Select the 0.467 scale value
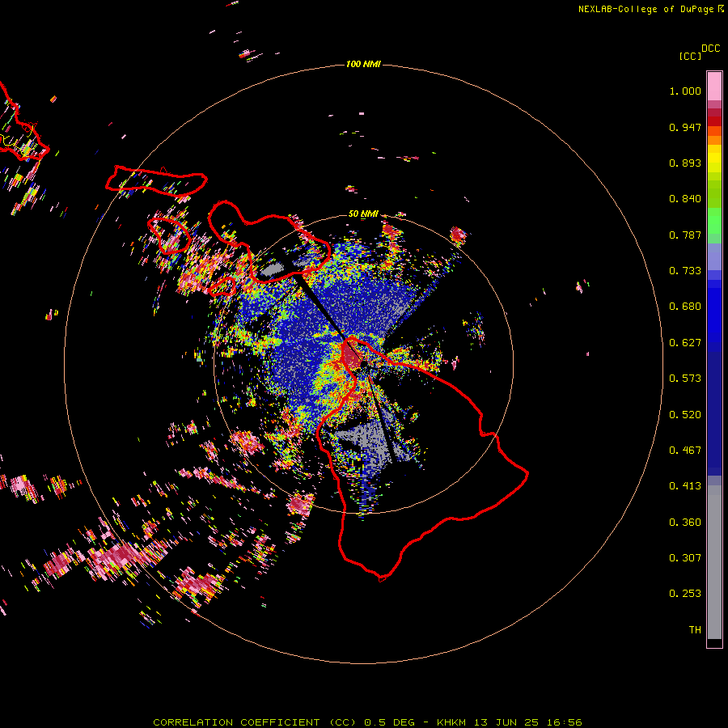728x728 pixels. pyautogui.click(x=685, y=451)
